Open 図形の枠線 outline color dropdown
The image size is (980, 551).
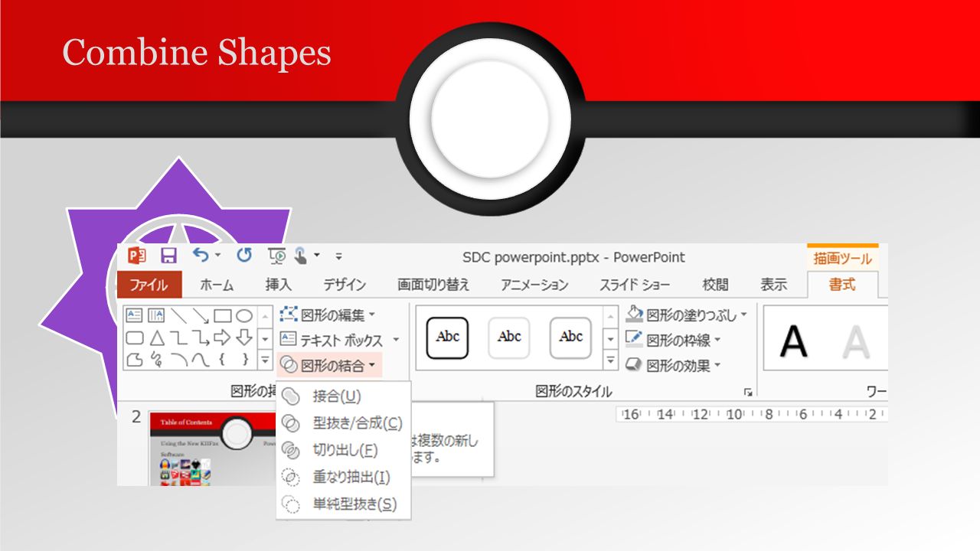(674, 340)
